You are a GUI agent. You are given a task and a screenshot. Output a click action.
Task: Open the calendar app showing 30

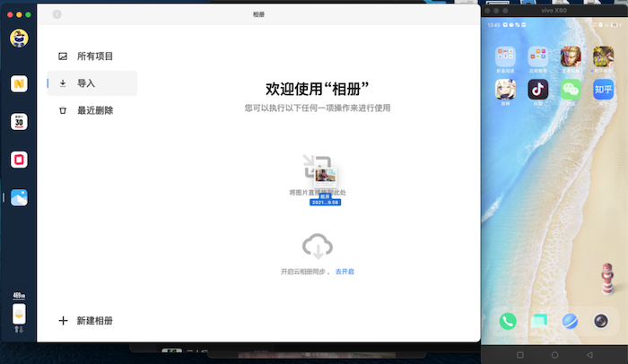19,122
